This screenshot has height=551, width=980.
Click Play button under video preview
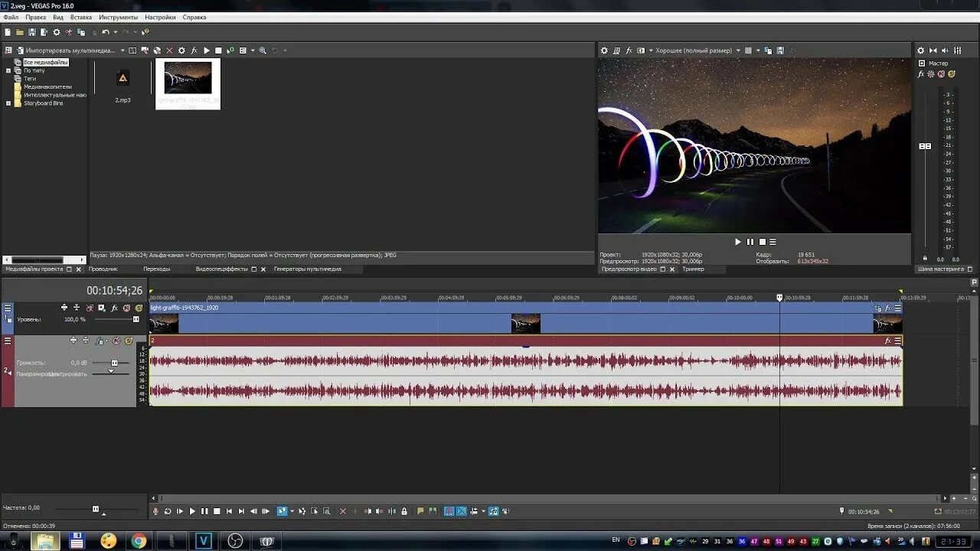[738, 242]
